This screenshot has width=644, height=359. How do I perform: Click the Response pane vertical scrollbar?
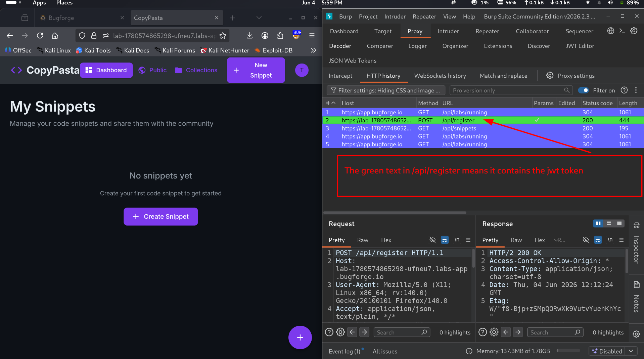627,262
